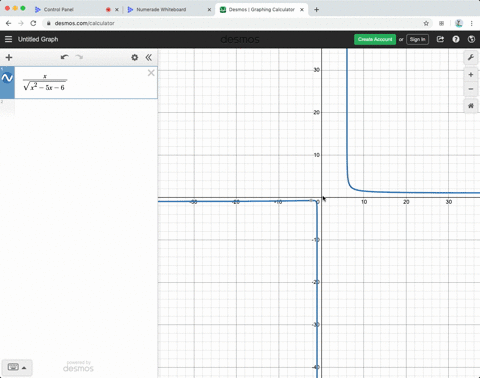
Task: Share the graph using share icon
Action: [x=440, y=39]
